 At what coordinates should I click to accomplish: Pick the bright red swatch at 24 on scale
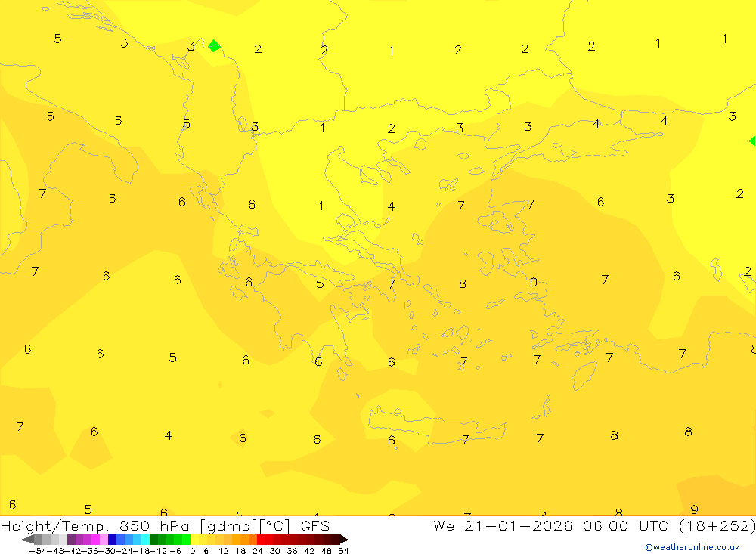point(261,540)
